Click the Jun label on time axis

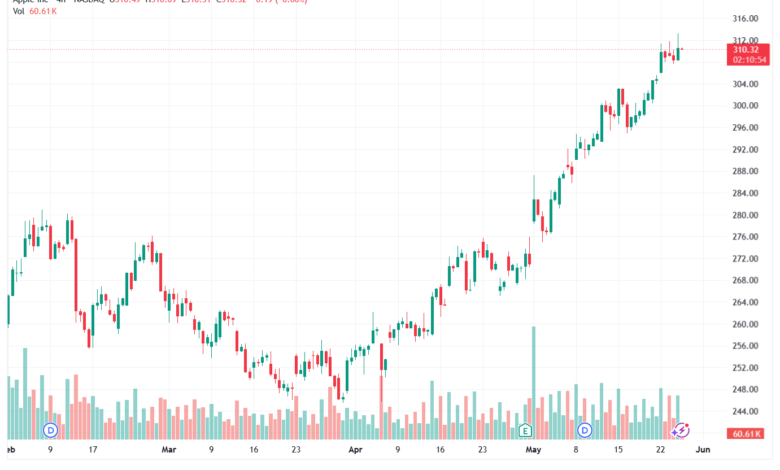pos(702,450)
